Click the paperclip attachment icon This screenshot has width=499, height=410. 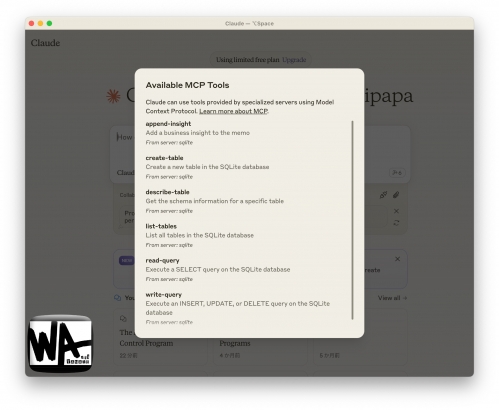click(396, 195)
